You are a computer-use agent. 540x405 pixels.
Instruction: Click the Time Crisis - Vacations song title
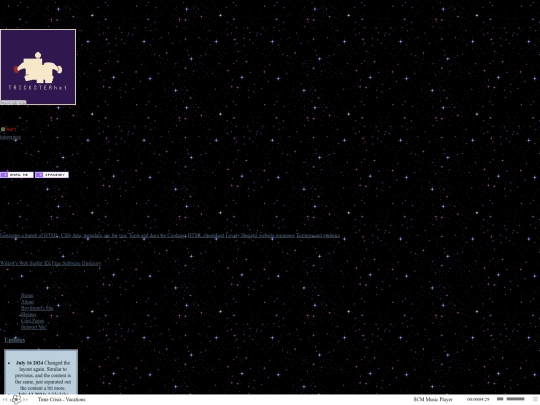(x=62, y=399)
